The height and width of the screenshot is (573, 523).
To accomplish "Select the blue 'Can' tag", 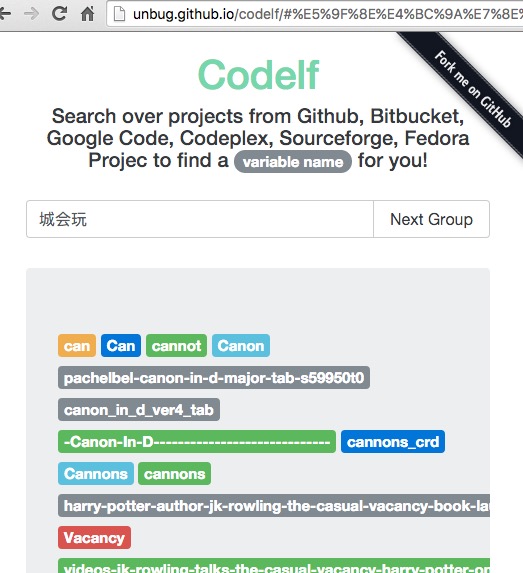I will (121, 345).
